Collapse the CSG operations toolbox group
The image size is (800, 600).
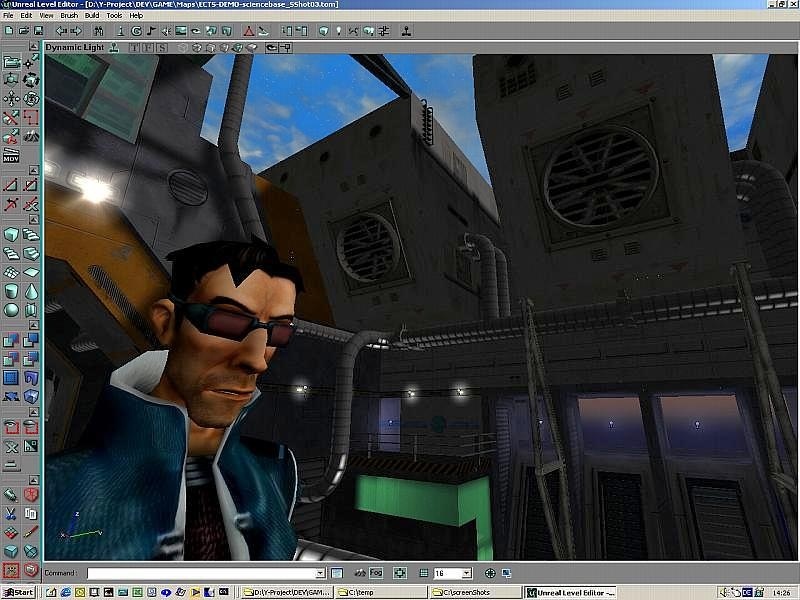point(34,325)
